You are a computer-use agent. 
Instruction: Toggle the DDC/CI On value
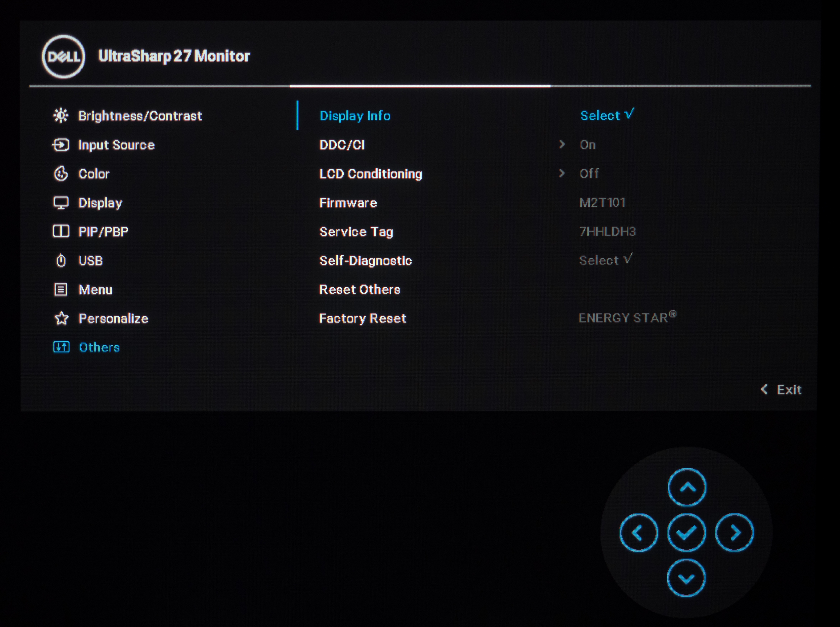tap(587, 144)
